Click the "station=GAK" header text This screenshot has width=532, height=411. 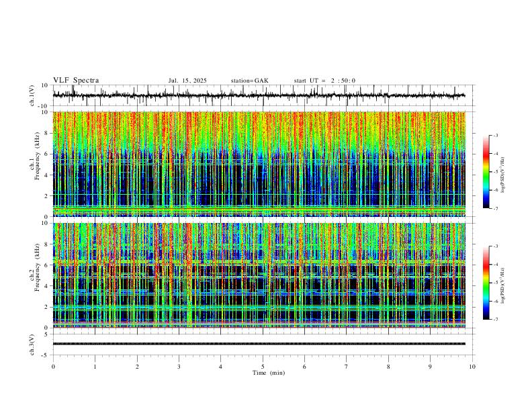[x=249, y=81]
